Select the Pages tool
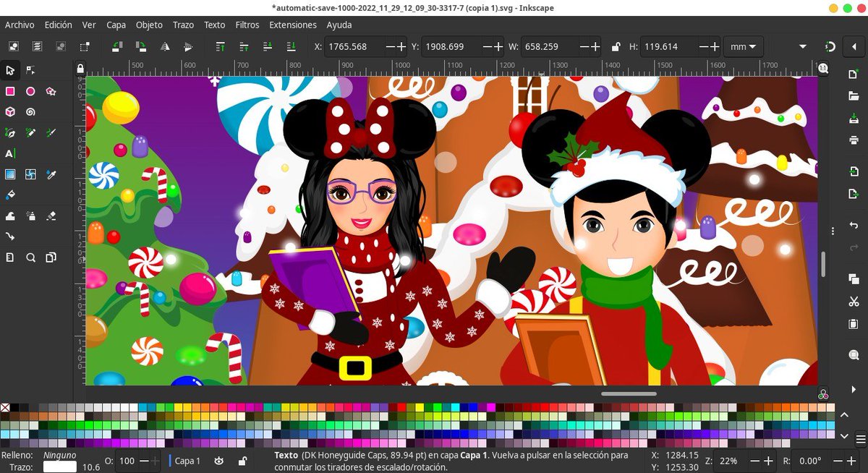Viewport: 868px width, 473px height. pyautogui.click(x=51, y=257)
